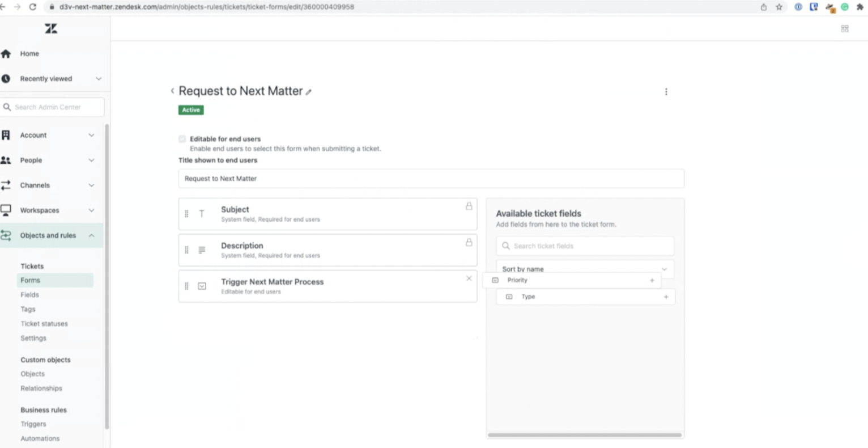
Task: Click the browser forward arrow
Action: [x=17, y=7]
